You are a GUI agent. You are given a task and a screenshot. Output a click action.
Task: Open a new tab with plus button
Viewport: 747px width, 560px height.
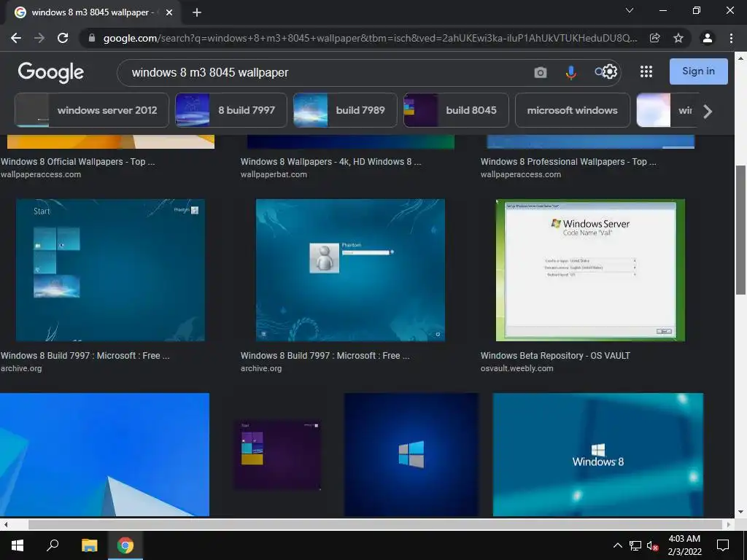(x=197, y=12)
